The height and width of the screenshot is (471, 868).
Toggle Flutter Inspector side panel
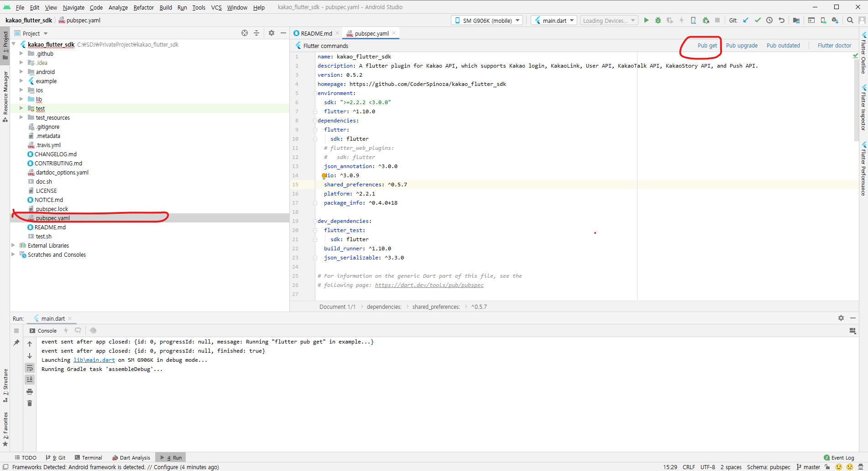point(863,108)
